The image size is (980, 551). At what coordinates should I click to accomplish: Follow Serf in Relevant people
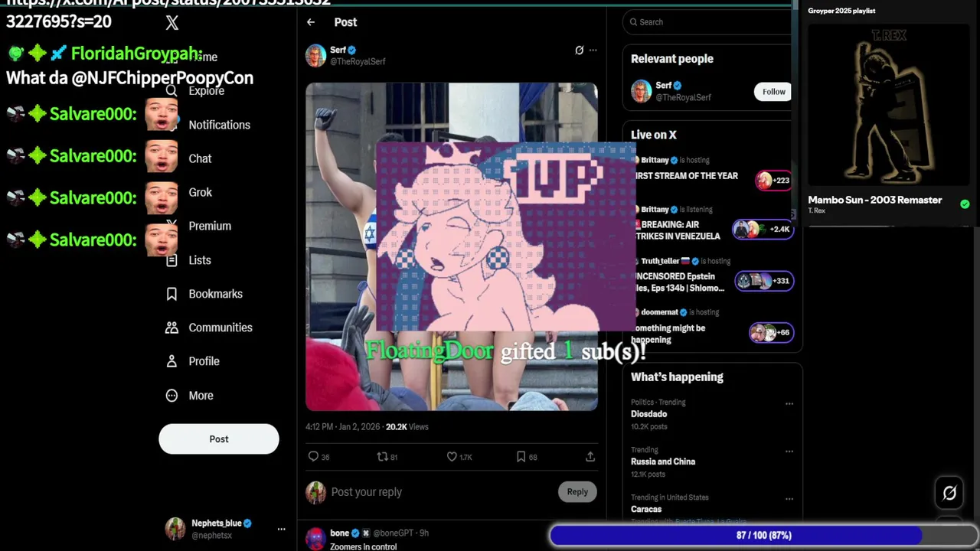coord(773,92)
